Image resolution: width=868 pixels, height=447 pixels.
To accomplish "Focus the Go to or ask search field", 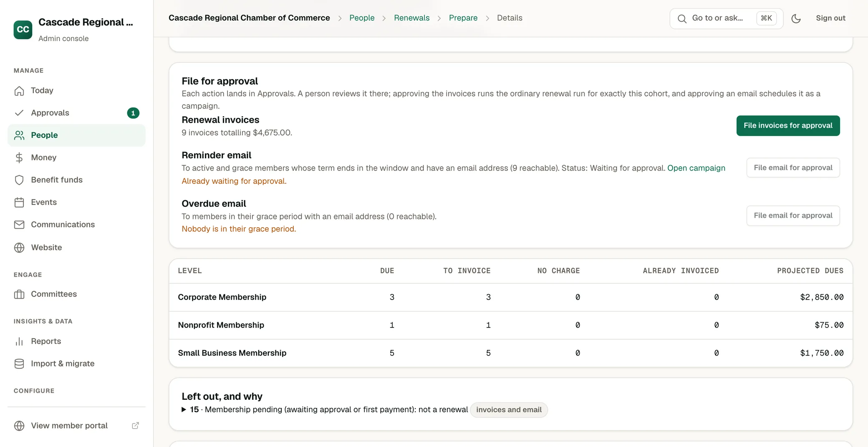I will pos(726,18).
